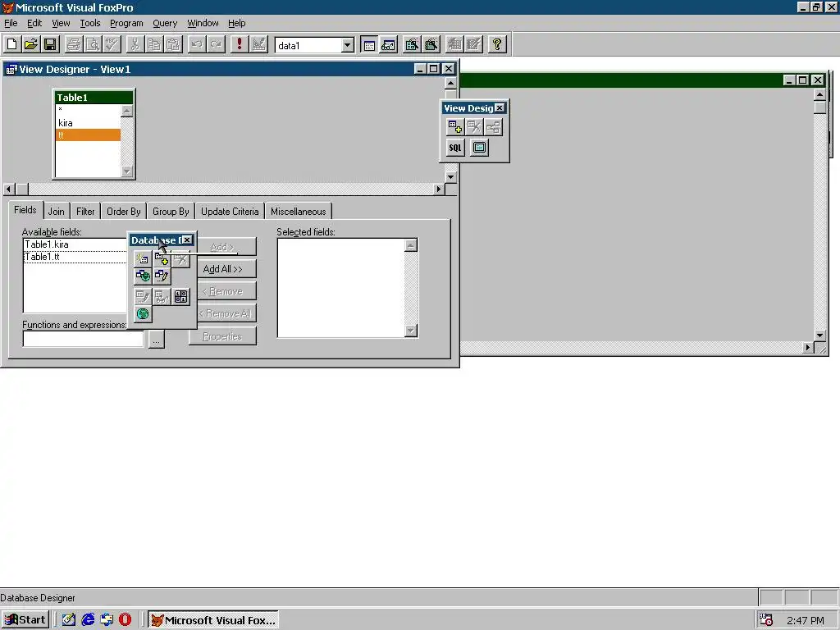The width and height of the screenshot is (840, 630).
Task: Select Table1.tt in Available fields
Action: click(x=75, y=257)
